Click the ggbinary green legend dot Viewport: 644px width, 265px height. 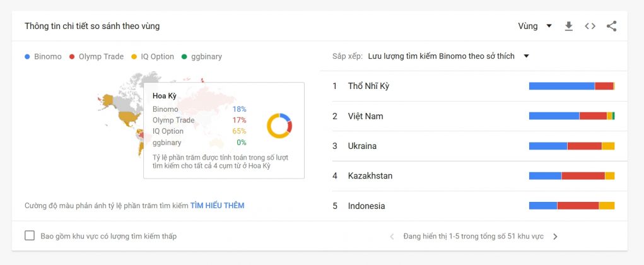tap(184, 57)
